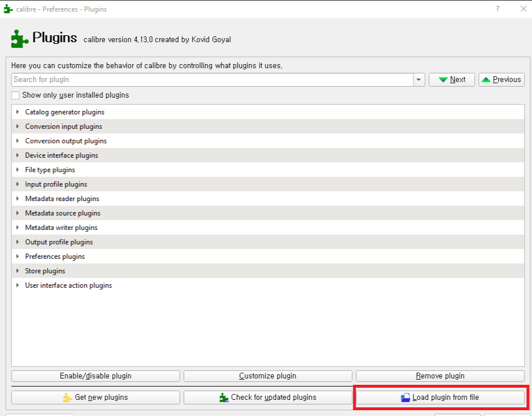Open the search history dropdown arrow
The image size is (532, 416).
point(419,80)
